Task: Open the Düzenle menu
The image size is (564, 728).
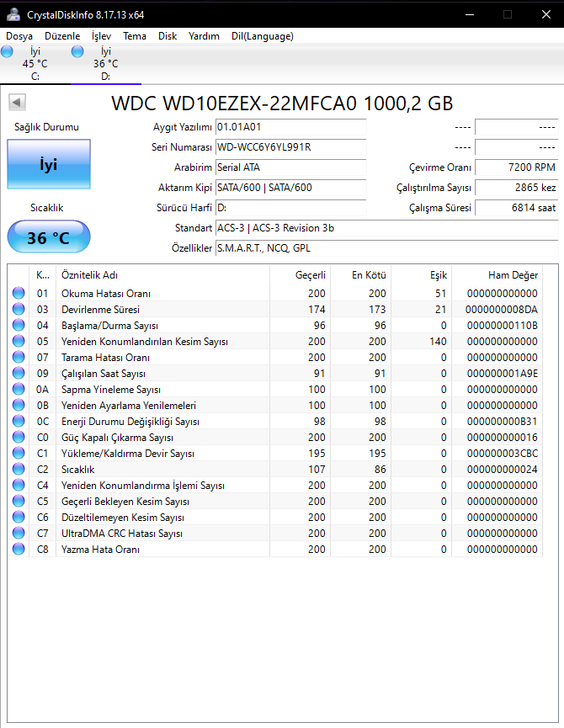Action: 62,36
